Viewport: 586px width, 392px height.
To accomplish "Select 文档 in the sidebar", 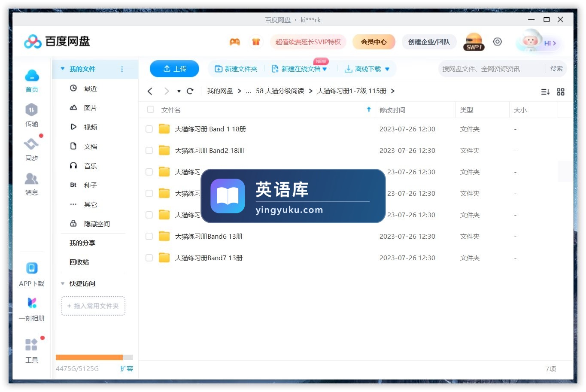I will click(x=90, y=146).
